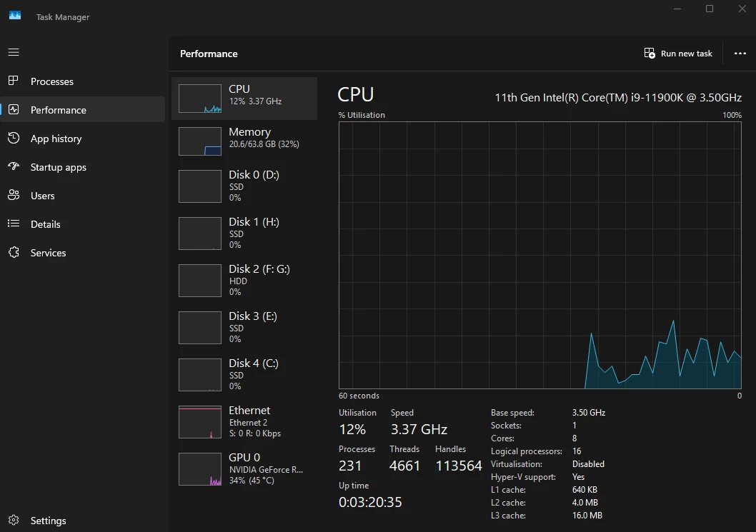This screenshot has width=756, height=532.
Task: Click the i9-11900K processor name
Action: tap(618, 98)
